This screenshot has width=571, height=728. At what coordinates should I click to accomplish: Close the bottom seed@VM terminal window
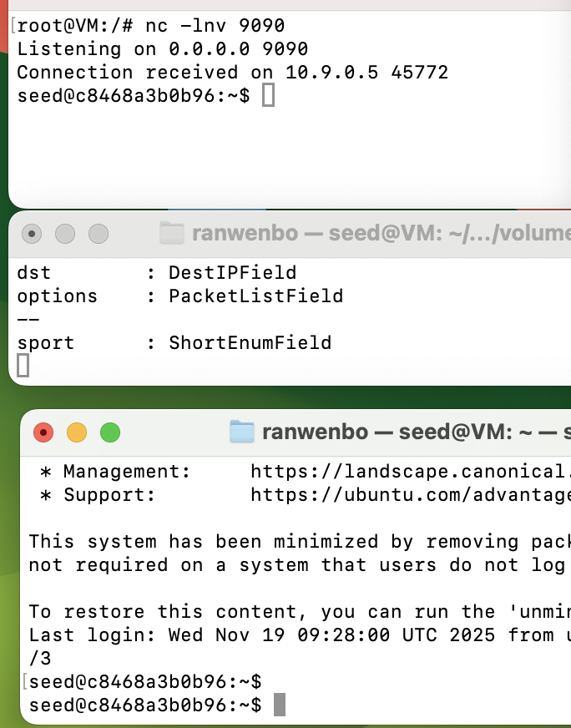point(43,432)
